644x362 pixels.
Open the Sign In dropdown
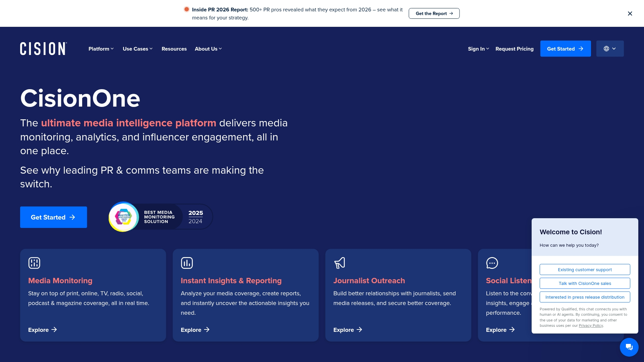coord(478,49)
